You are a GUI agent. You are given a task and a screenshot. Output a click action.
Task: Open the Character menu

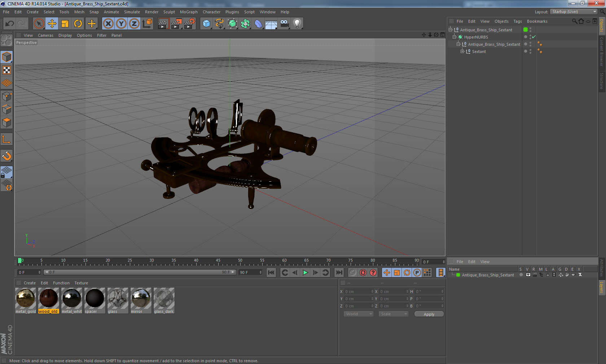point(211,12)
